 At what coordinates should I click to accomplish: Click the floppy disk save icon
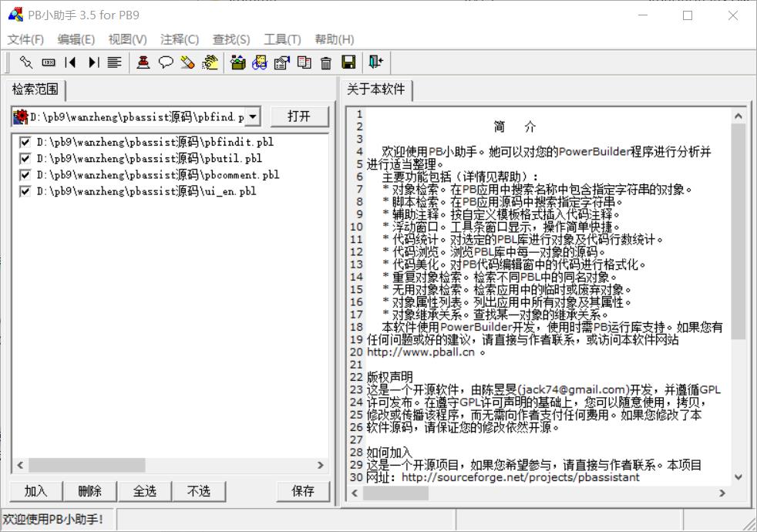coord(348,62)
